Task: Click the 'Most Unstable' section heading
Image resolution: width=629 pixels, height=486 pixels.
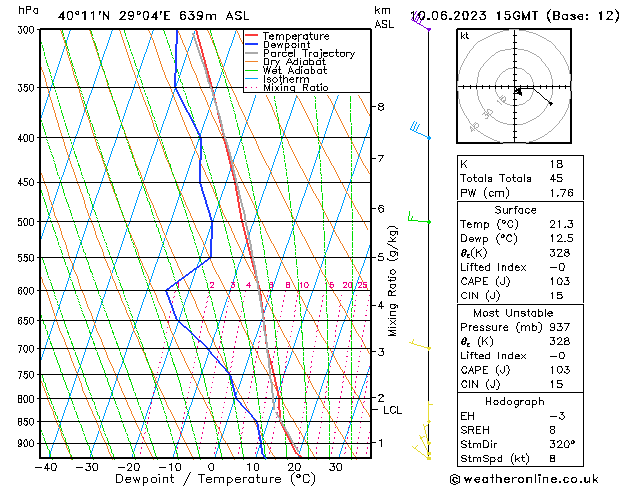Action: point(513,313)
